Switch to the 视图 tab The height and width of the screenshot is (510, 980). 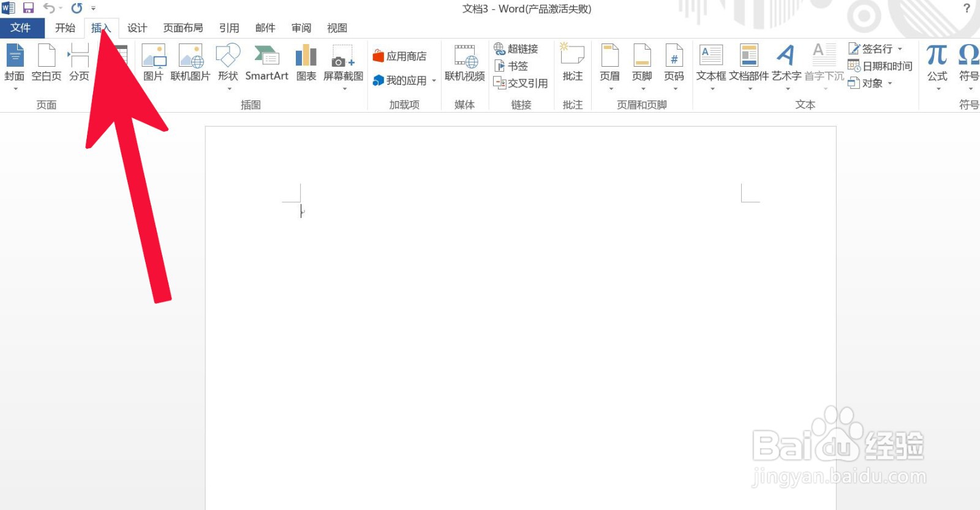pos(337,28)
